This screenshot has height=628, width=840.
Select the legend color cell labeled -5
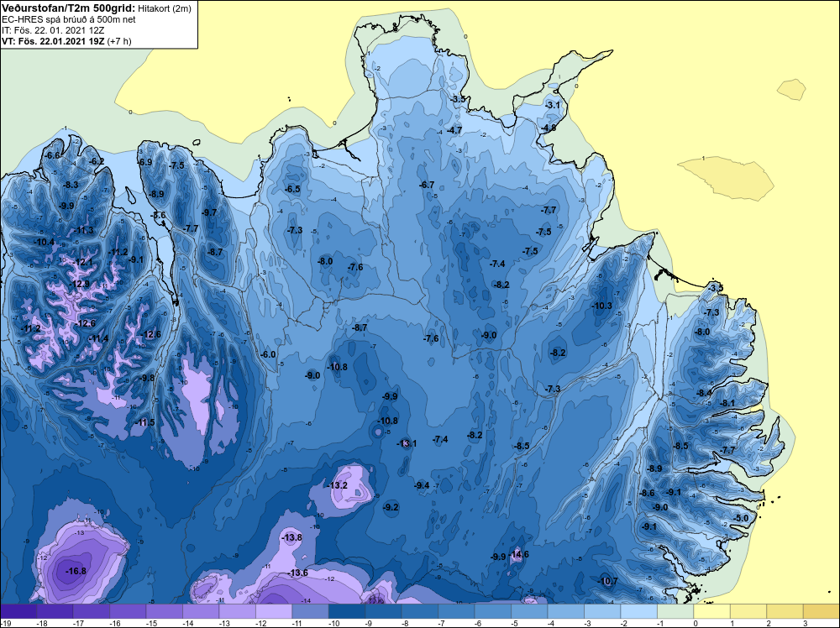(x=529, y=611)
